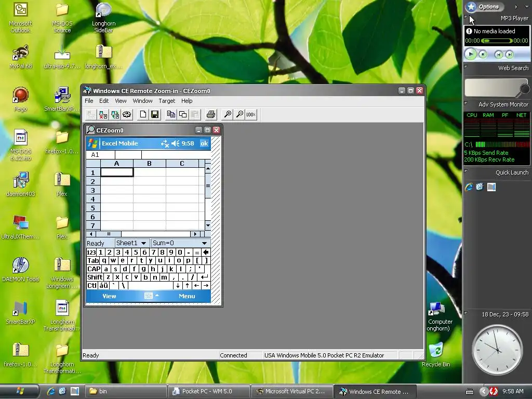This screenshot has width=532, height=399.
Task: Tap the ok button in Excel Mobile
Action: pos(204,143)
